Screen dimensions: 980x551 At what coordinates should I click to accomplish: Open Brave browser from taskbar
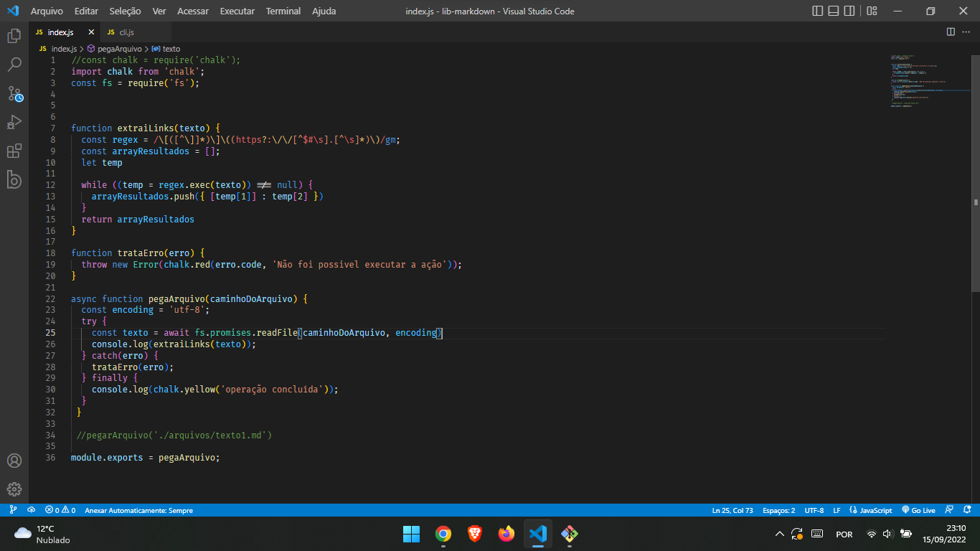(475, 534)
